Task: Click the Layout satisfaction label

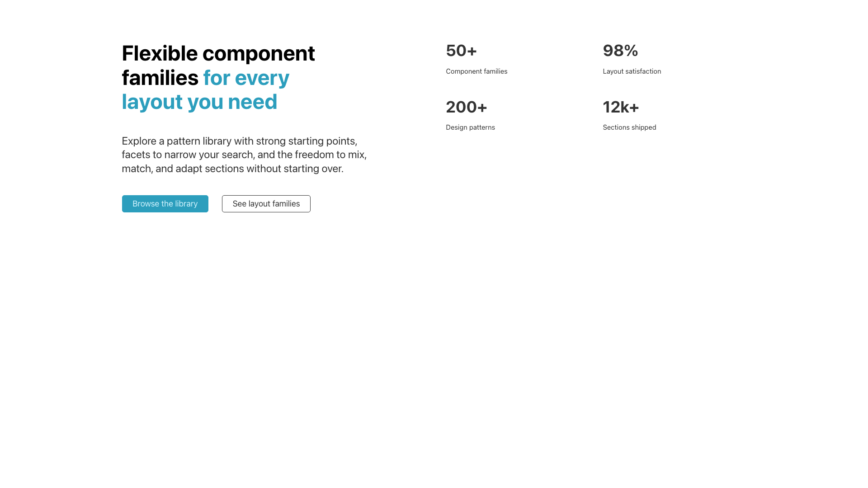Action: (632, 71)
